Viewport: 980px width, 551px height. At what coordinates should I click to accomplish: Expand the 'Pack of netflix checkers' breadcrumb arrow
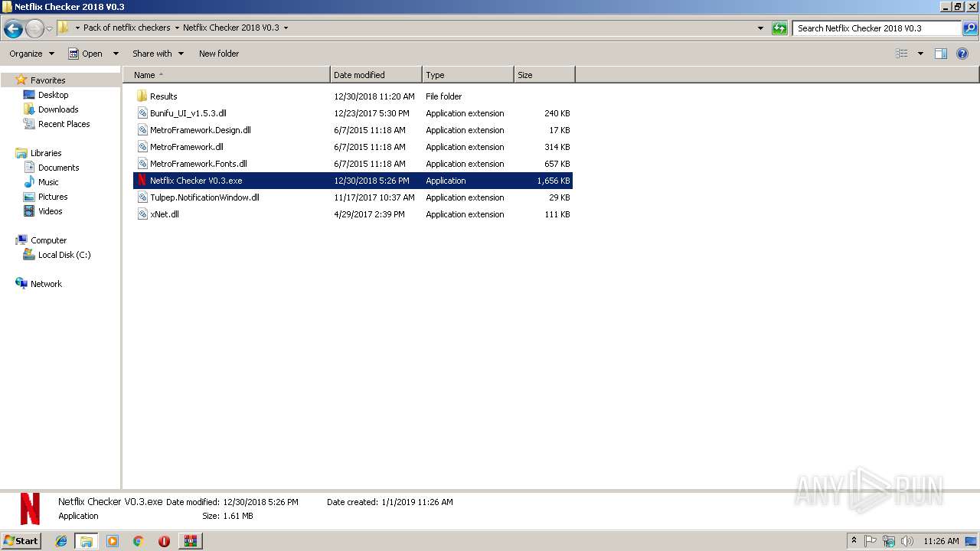coord(177,28)
